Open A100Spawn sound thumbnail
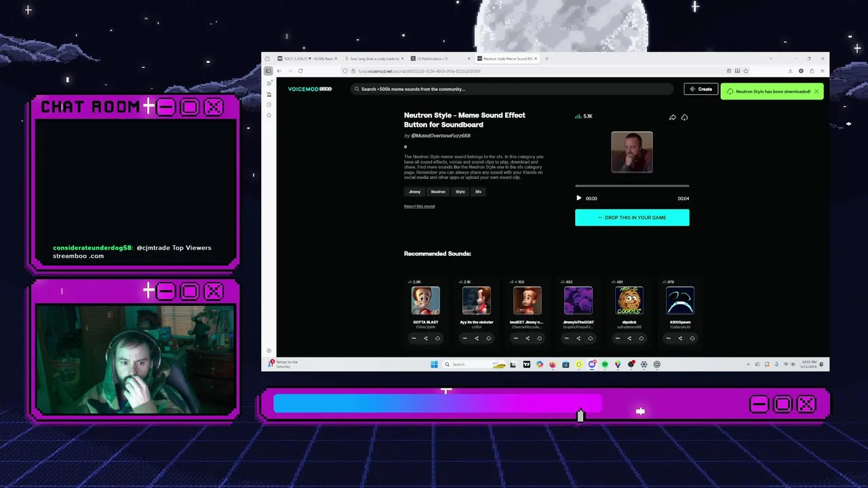Screen dimensions: 868x488 pyautogui.click(x=680, y=300)
